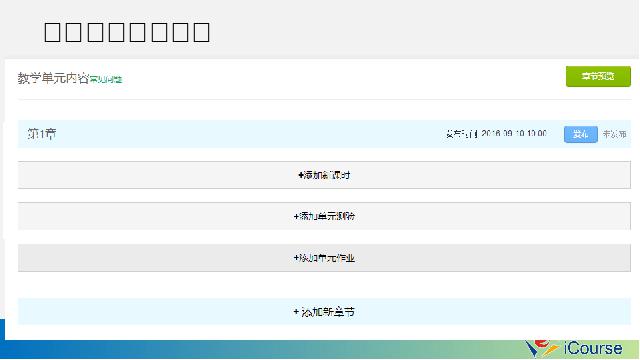The image size is (640, 360).
Task: Click the 添加单元测验 bar
Action: point(324,216)
